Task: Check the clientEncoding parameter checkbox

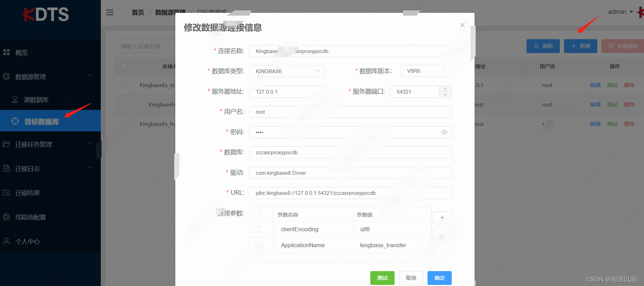Action: pyautogui.click(x=257, y=229)
